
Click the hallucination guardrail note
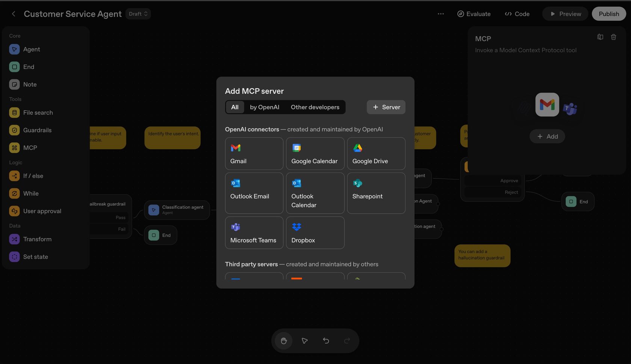coord(482,256)
